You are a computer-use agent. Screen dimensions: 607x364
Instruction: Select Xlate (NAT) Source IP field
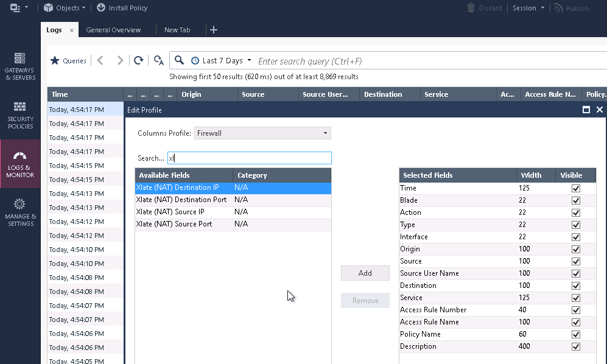(x=233, y=212)
